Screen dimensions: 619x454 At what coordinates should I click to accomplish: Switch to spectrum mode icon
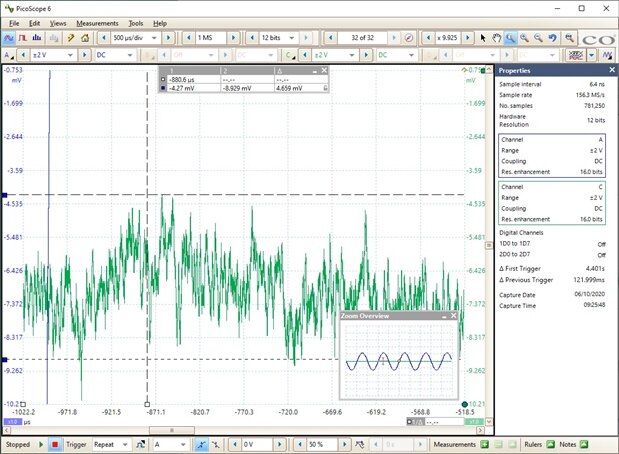pos(36,37)
